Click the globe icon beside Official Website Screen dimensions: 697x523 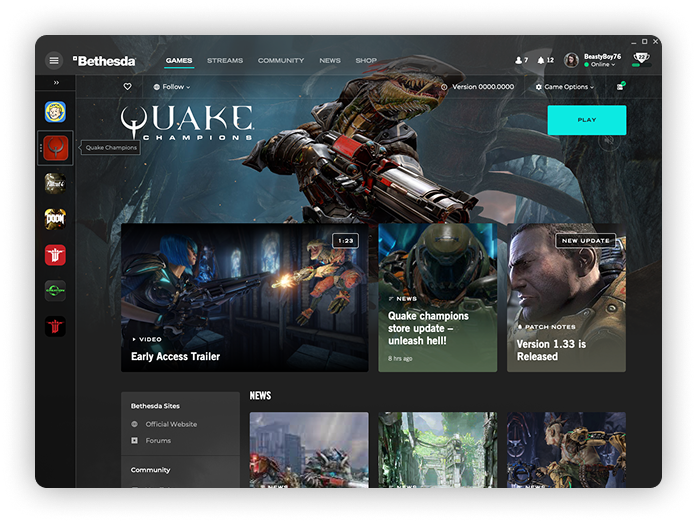tap(134, 424)
